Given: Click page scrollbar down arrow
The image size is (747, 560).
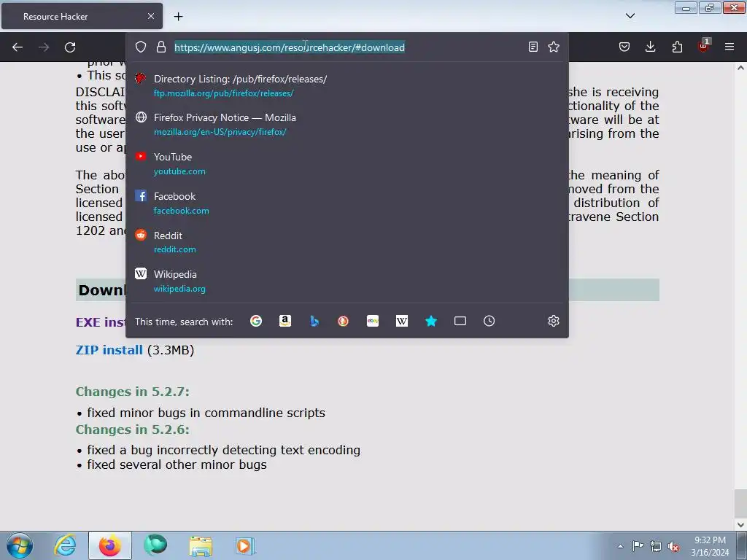Looking at the screenshot, I should (x=740, y=525).
